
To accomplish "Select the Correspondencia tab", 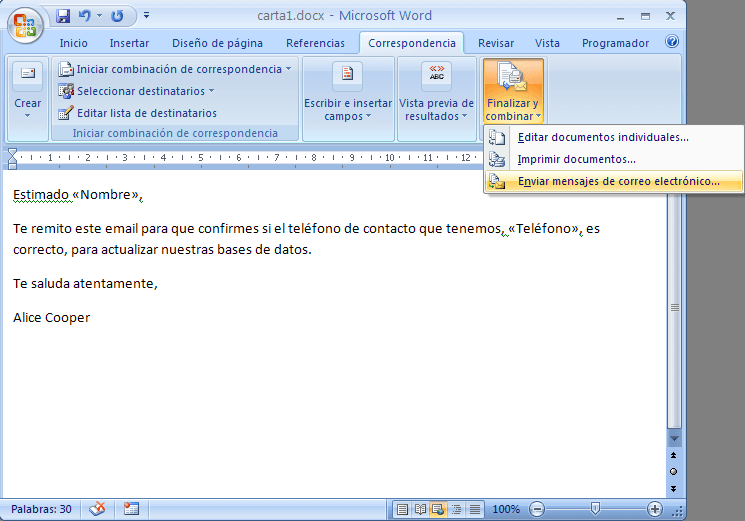I will coord(411,43).
